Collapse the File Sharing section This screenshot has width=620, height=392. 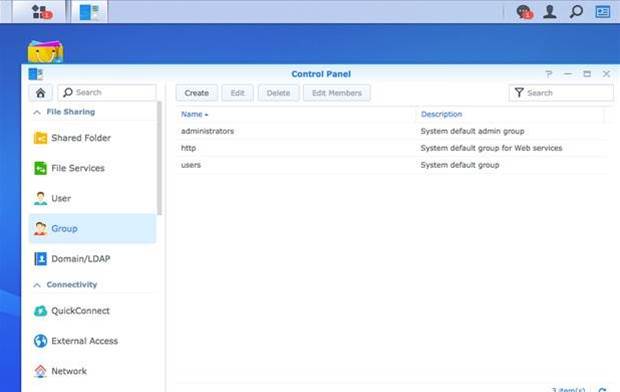[37, 112]
